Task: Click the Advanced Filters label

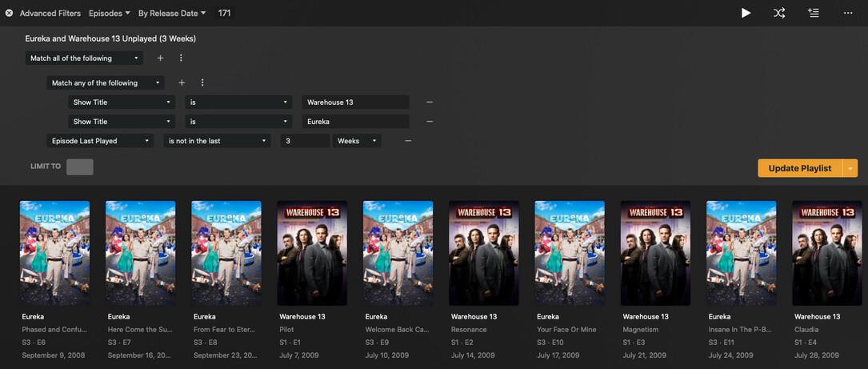Action: coord(50,13)
